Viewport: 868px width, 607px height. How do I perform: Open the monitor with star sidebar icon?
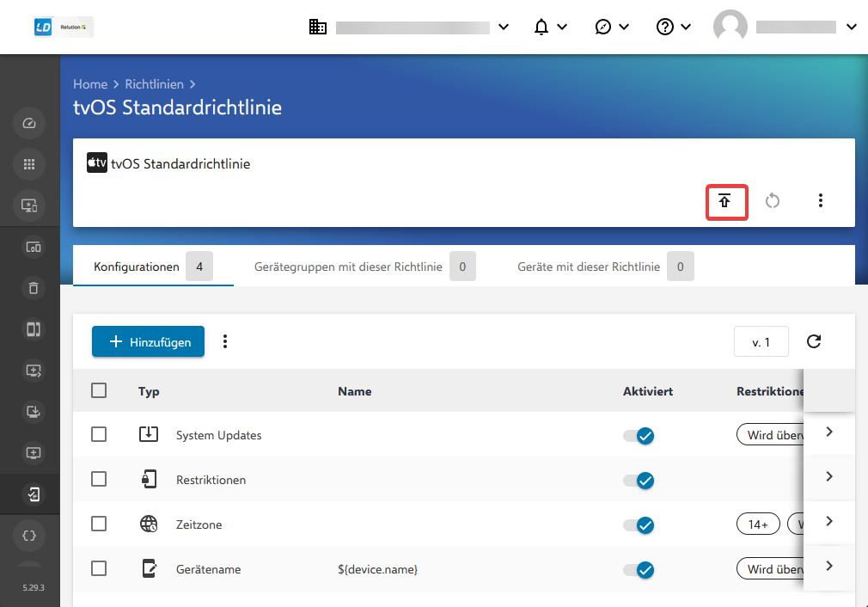coord(29,205)
